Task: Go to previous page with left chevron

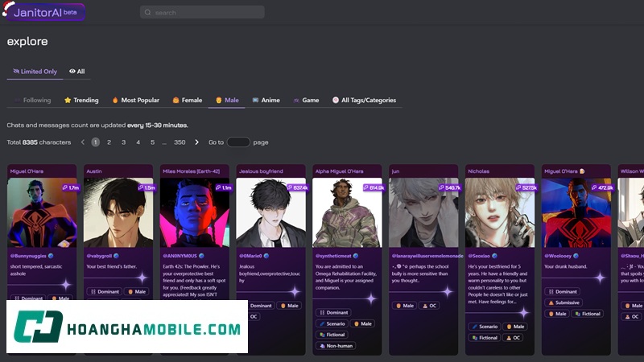Action: pyautogui.click(x=82, y=142)
